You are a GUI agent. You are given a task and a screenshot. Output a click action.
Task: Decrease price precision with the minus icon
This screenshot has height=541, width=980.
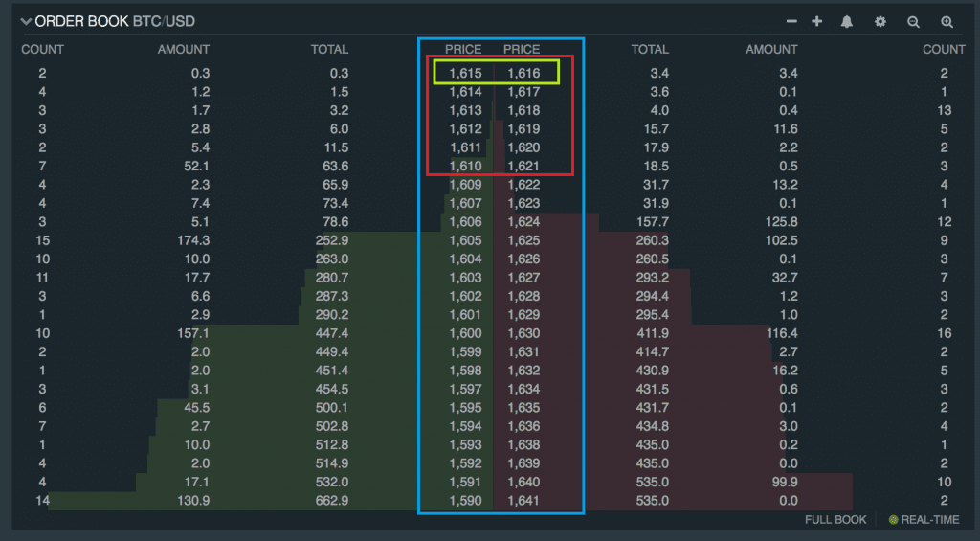pos(791,21)
